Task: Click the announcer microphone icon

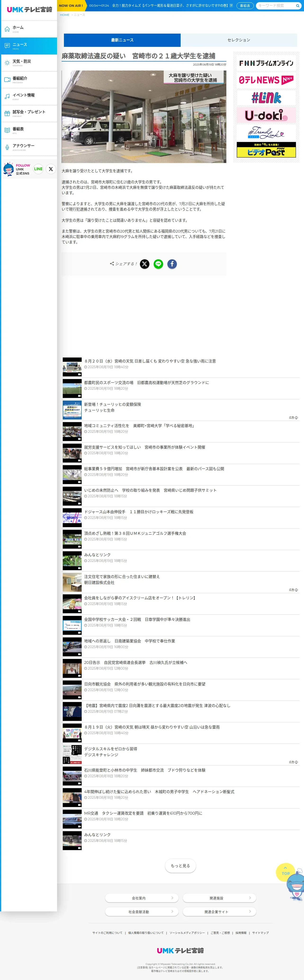Action: (7, 147)
